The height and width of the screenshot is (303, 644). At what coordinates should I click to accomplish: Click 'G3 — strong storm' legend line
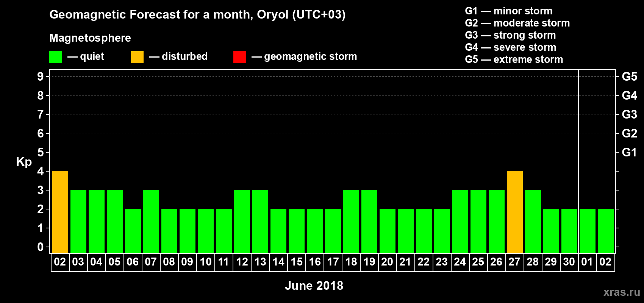(x=510, y=35)
